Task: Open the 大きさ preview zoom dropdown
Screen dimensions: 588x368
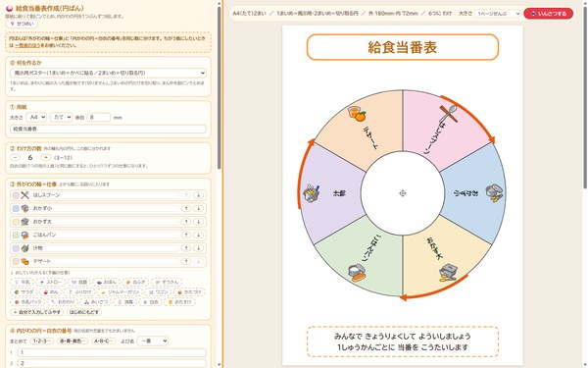Action: click(x=498, y=14)
